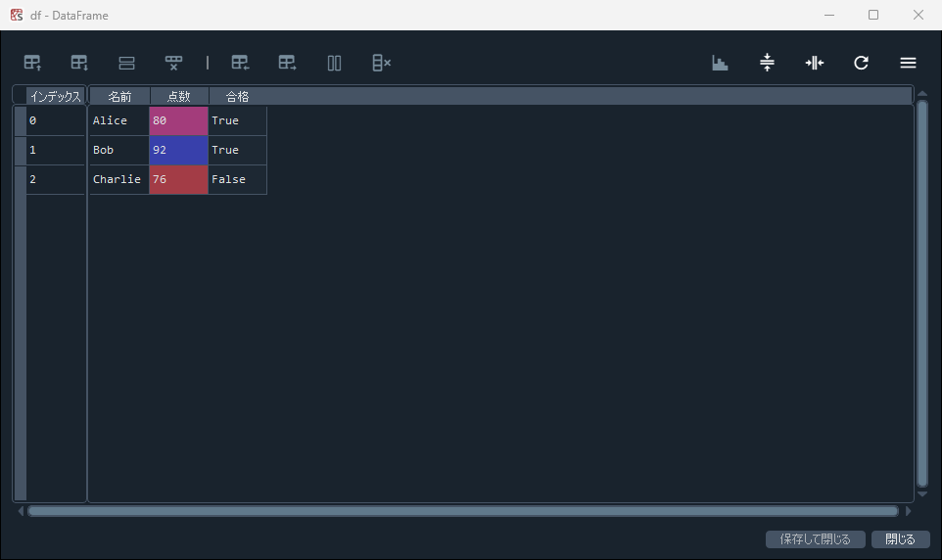The height and width of the screenshot is (560, 942).
Task: Click the 保存して閉じる button
Action: click(816, 539)
